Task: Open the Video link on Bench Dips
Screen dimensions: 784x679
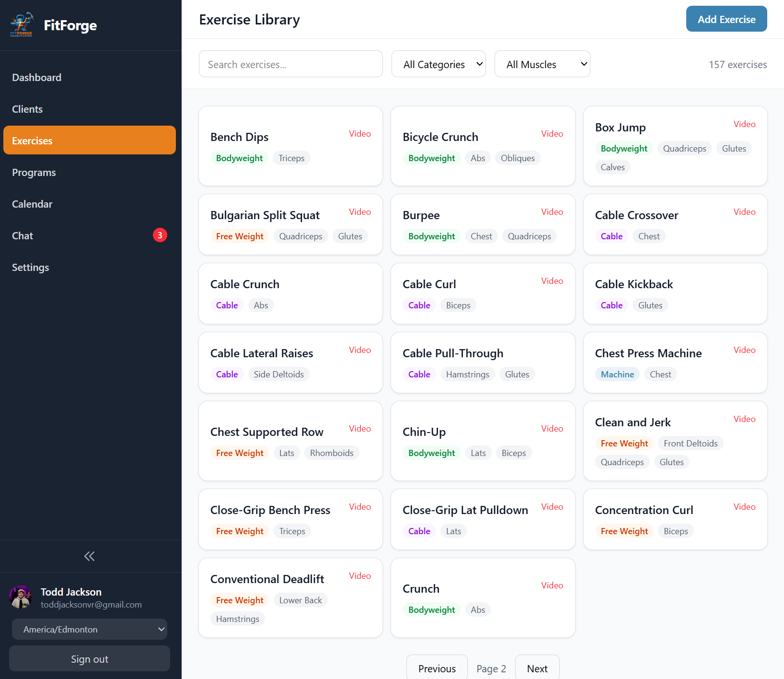Action: click(x=359, y=133)
